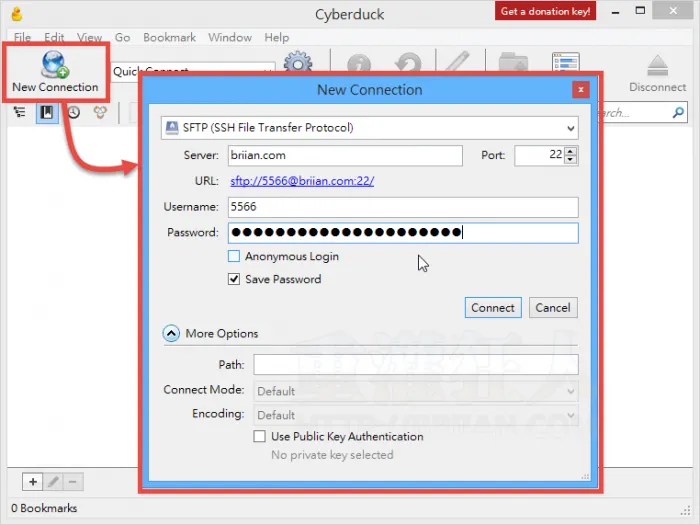
Task: Select the Bookmarks view icon
Action: coord(47,112)
